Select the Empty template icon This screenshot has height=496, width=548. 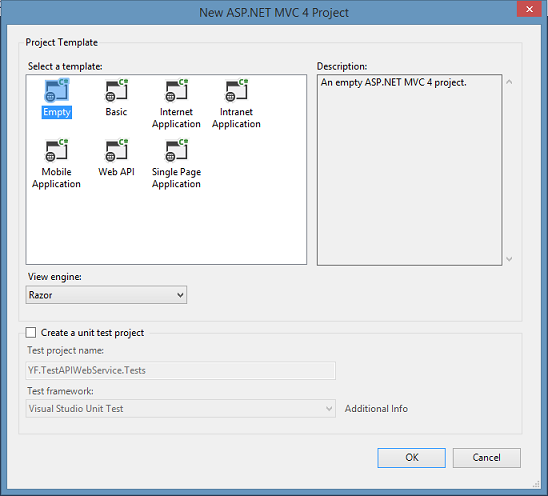[x=57, y=90]
